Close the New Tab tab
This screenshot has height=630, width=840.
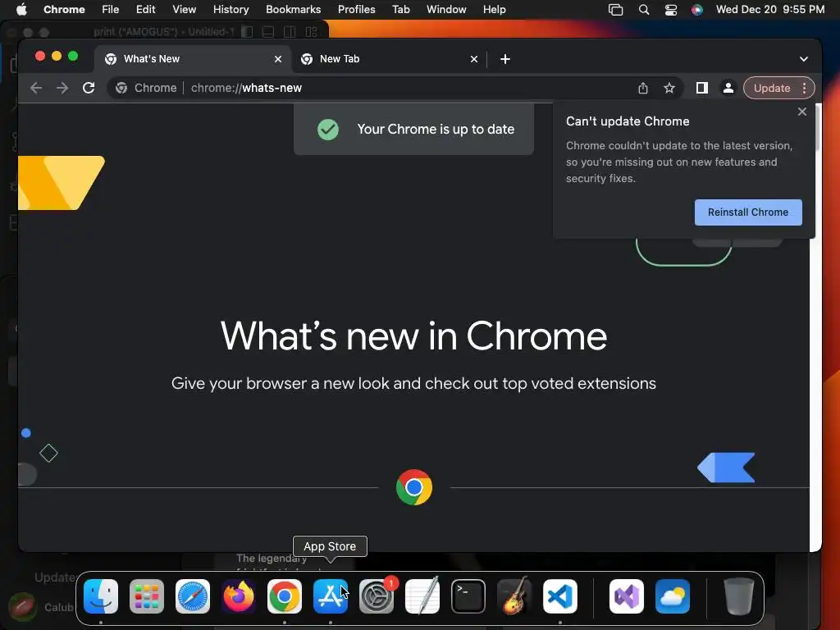(474, 59)
